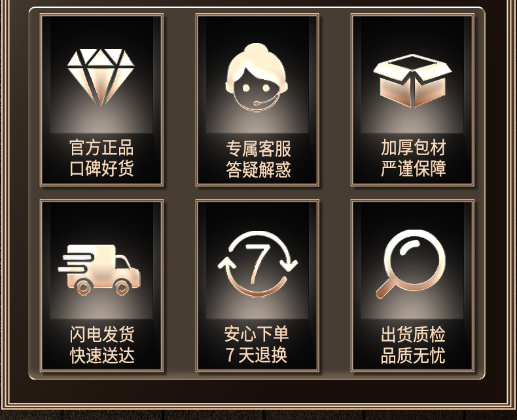Click the 安心下单 label

(257, 334)
